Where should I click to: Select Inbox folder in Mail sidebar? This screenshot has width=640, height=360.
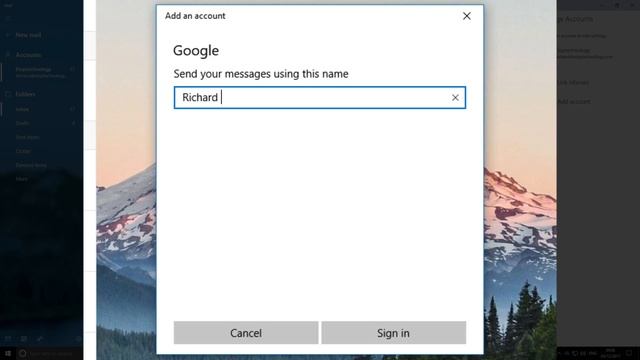pos(22,109)
